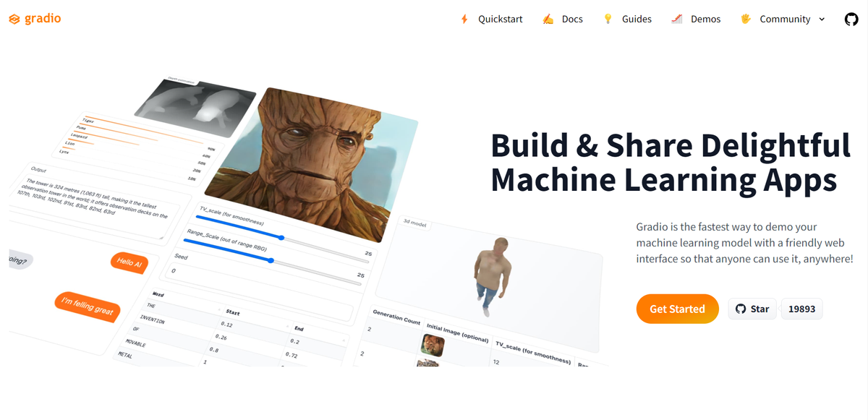868x420 pixels.
Task: Click the TV_scale smoothness slider handle
Action: 281,237
